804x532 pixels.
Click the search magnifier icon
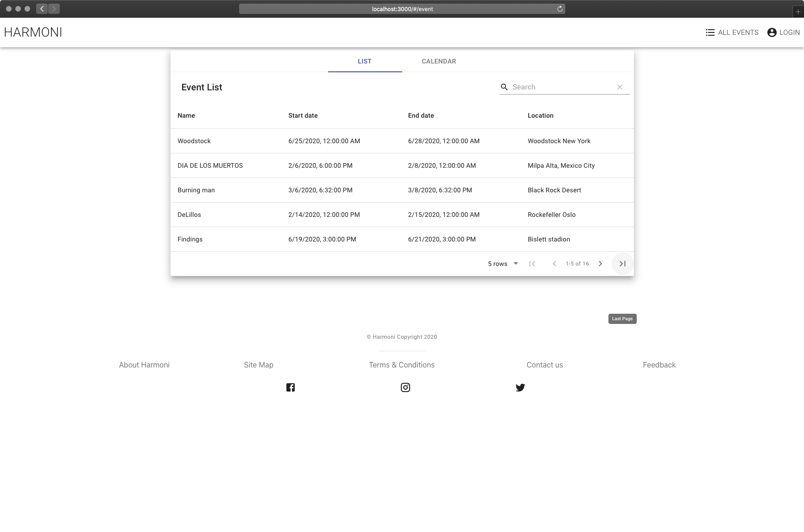[x=504, y=87]
